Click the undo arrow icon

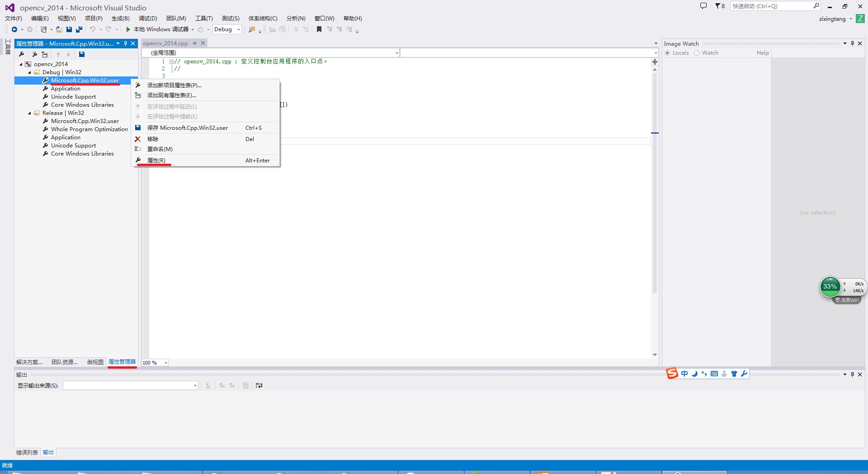[x=93, y=29]
